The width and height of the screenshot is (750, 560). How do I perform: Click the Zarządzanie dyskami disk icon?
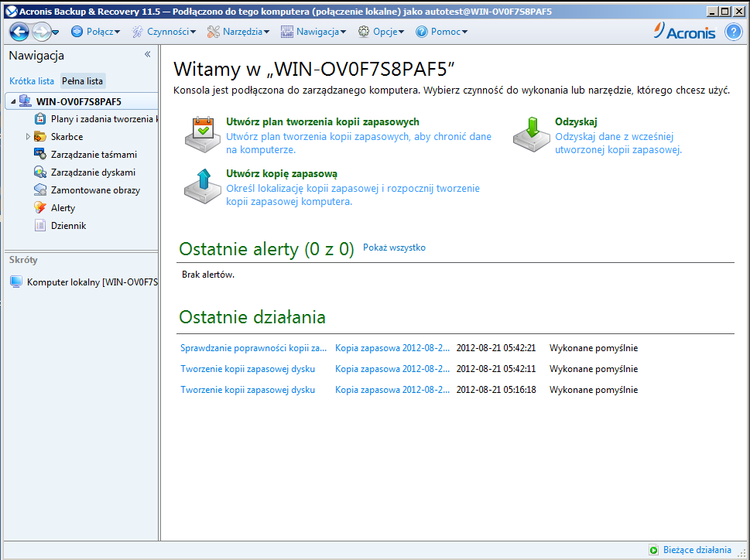(40, 172)
